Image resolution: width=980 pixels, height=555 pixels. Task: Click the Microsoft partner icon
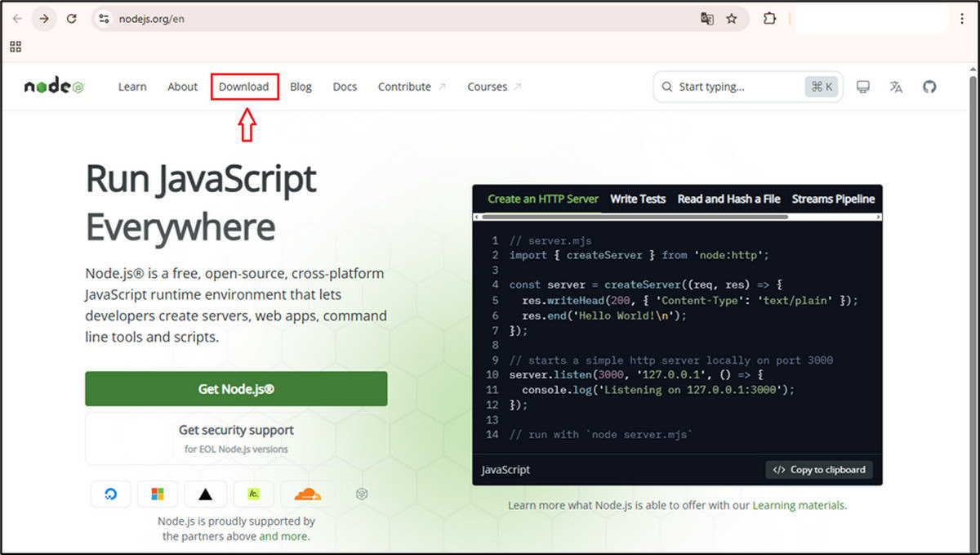(158, 494)
